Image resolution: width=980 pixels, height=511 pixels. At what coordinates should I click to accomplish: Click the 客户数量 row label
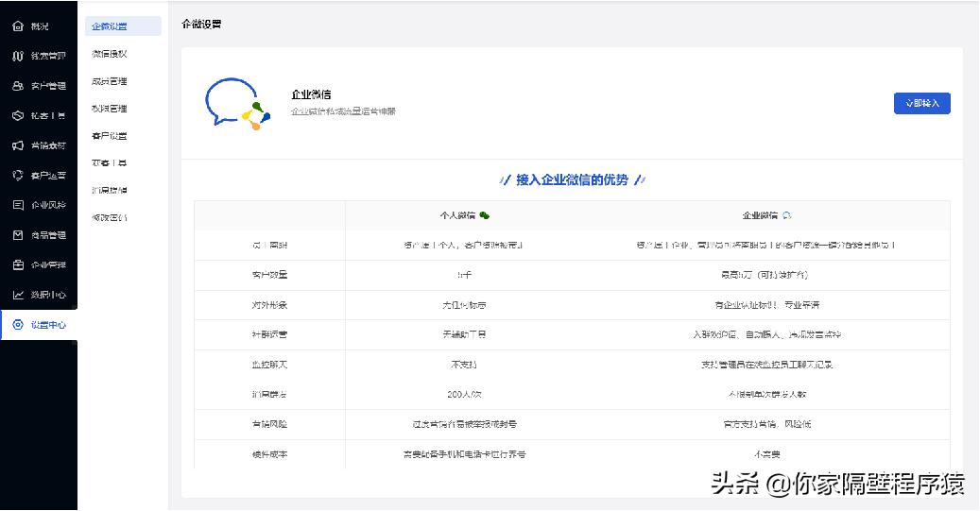pyautogui.click(x=269, y=275)
